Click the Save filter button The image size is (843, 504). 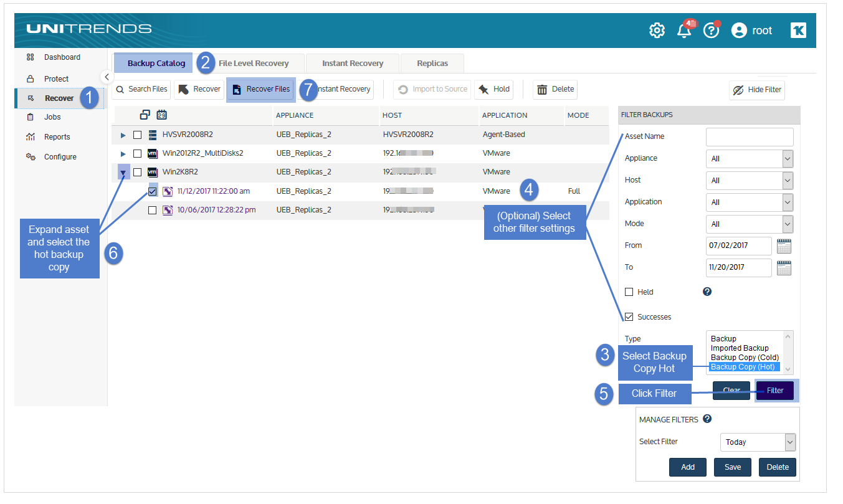coord(733,467)
